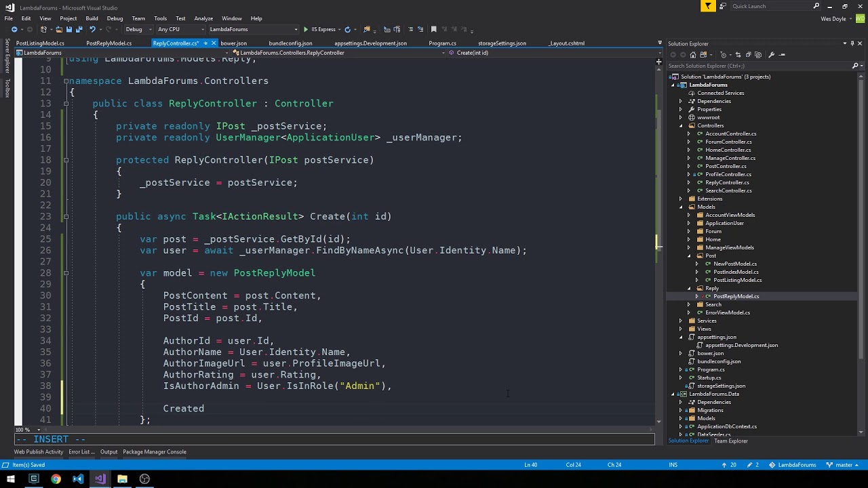Click the unpushed commits count 20
Image resolution: width=868 pixels, height=488 pixels.
[x=729, y=465]
